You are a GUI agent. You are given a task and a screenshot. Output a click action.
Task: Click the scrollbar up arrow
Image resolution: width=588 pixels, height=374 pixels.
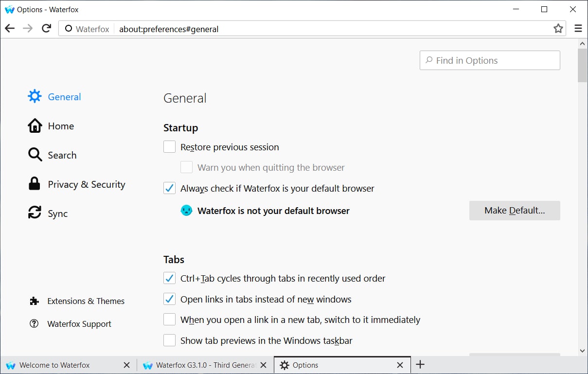coord(583,43)
